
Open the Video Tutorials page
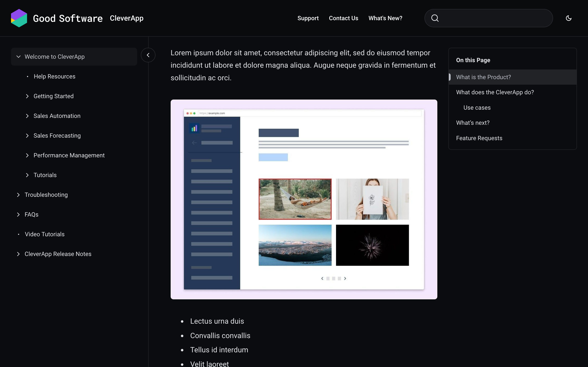pos(45,234)
